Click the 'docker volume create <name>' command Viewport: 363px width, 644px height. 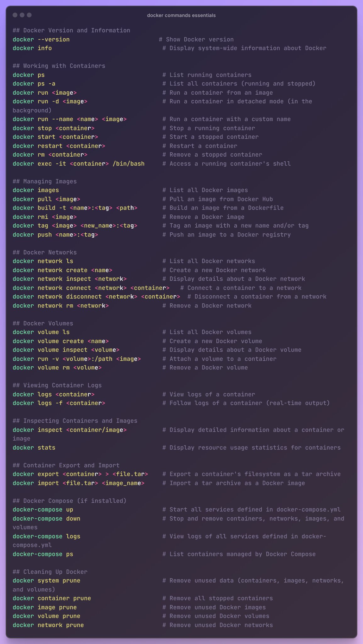61,341
